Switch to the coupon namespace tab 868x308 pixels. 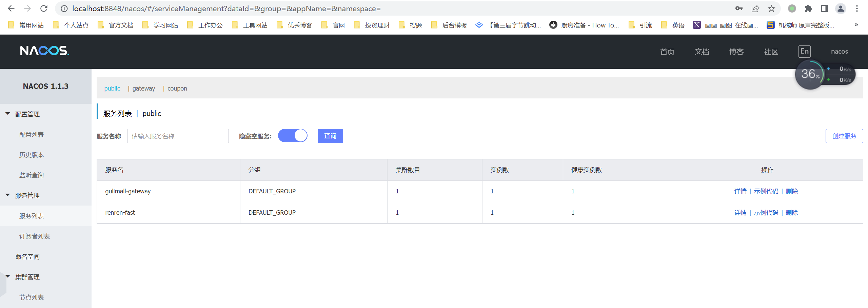tap(177, 88)
